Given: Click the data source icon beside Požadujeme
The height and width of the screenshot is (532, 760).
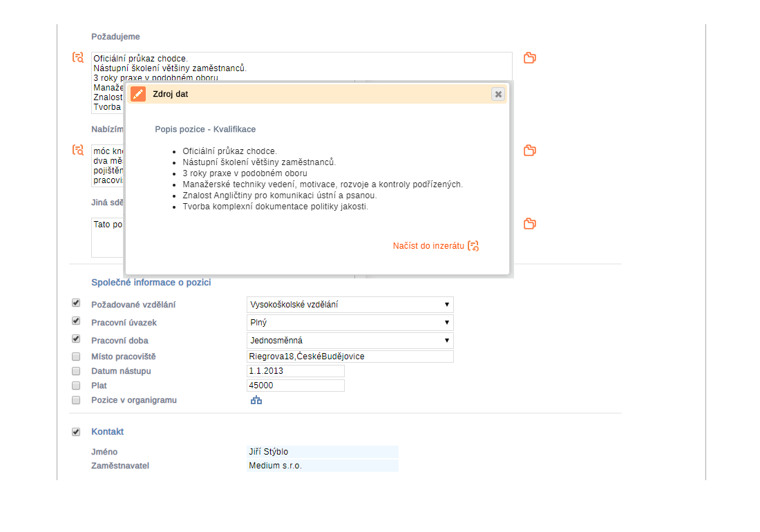Looking at the screenshot, I should [78, 58].
